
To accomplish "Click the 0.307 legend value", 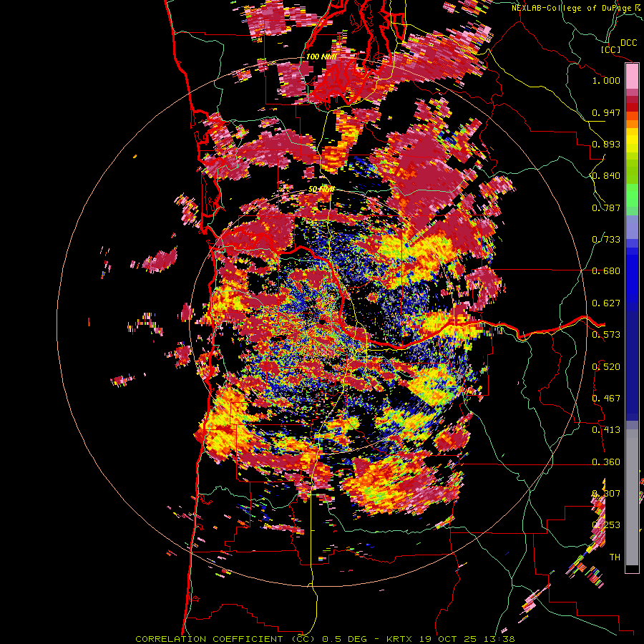I will (606, 494).
